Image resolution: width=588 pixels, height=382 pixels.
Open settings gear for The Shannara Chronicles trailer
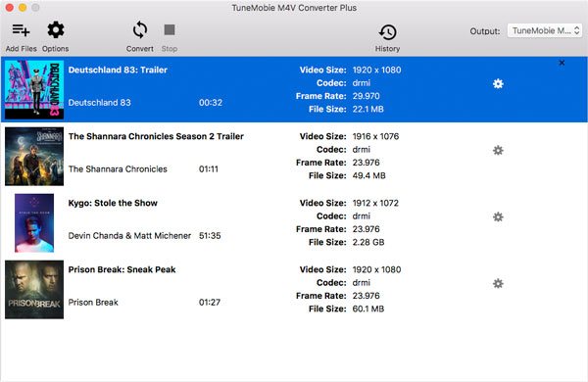click(498, 150)
